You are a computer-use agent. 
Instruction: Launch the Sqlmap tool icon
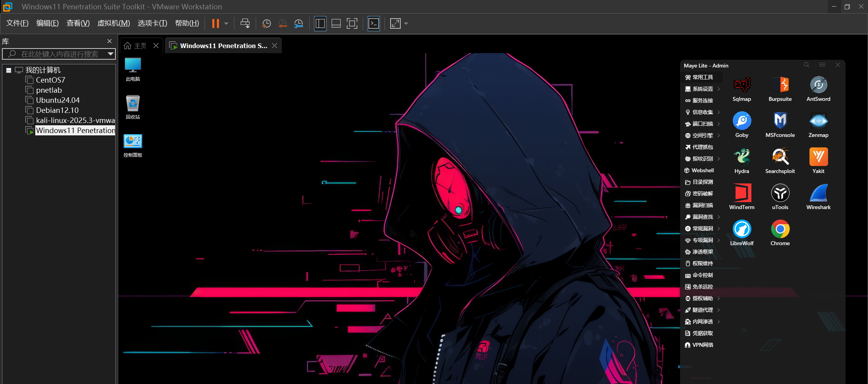pyautogui.click(x=742, y=85)
